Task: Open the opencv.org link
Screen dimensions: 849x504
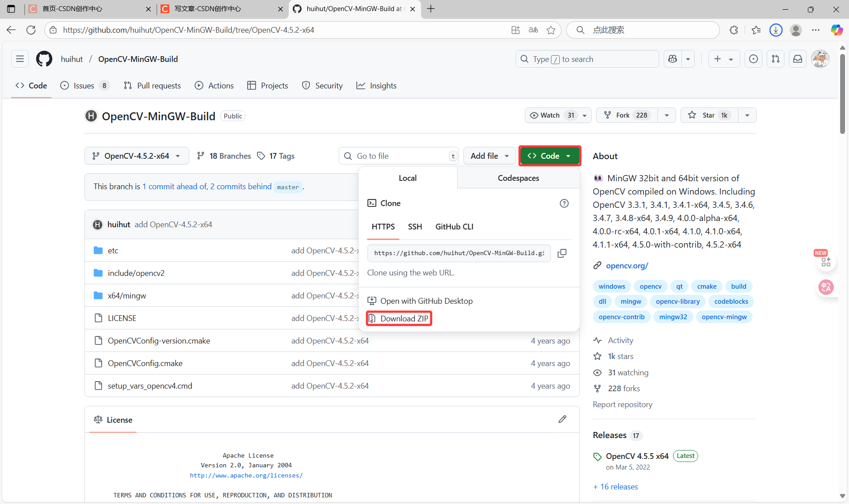Action: coord(627,266)
